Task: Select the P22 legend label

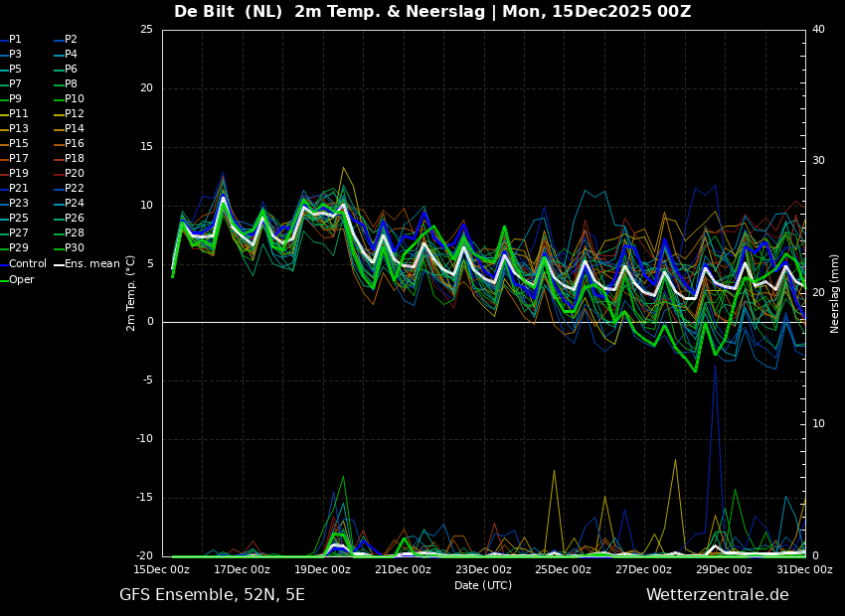Action: 75,189
